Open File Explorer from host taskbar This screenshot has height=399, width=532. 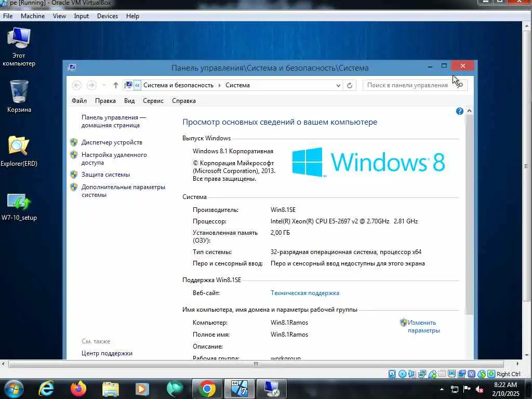coord(110,389)
